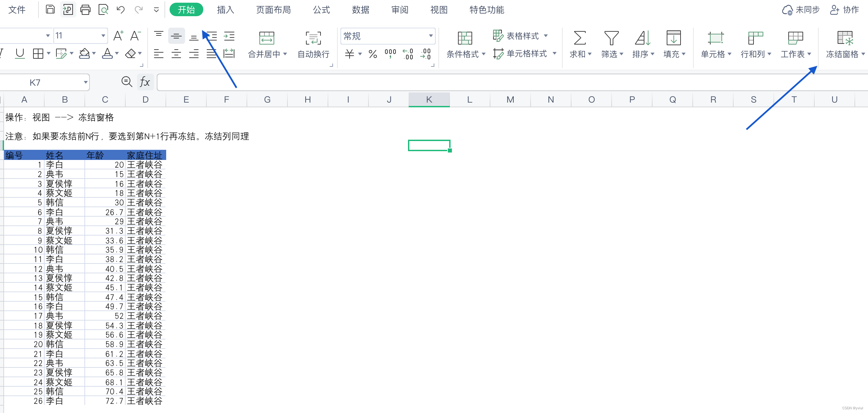Click the print icon
The image size is (868, 413).
(85, 9)
